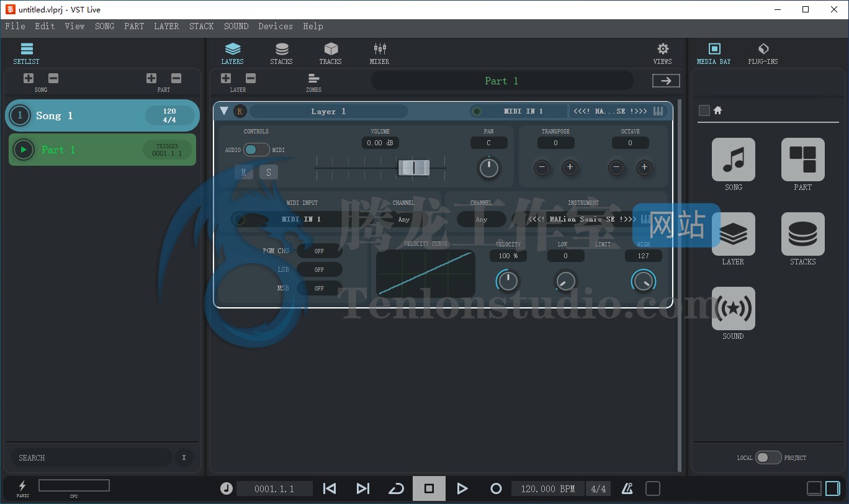Open the MSB value selector

point(319,289)
